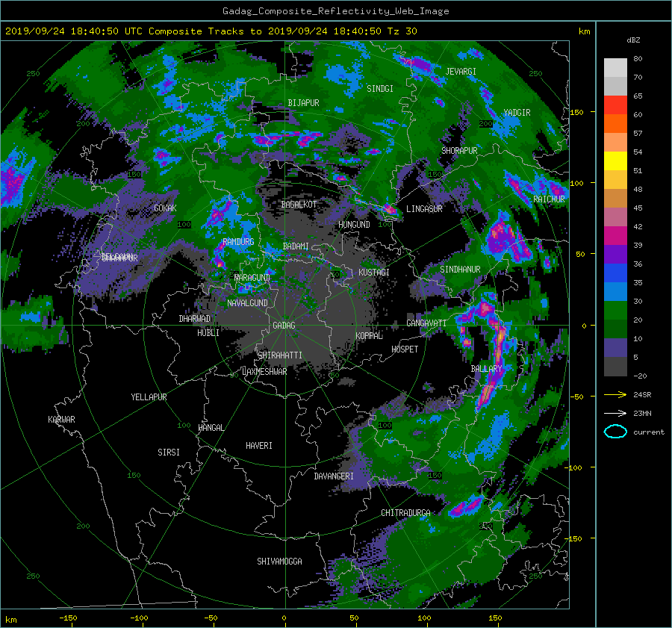Click the HAVERI city label
The height and width of the screenshot is (628, 672).
coord(259,446)
